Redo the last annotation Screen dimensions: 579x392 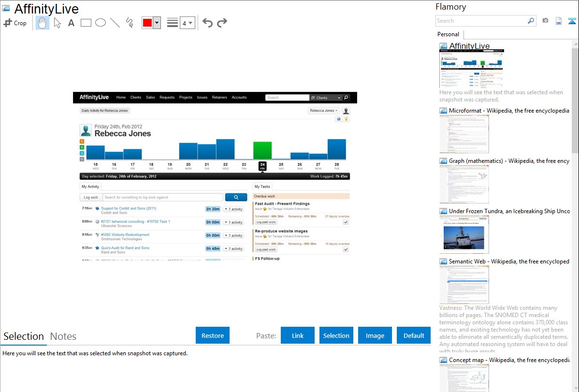tap(222, 23)
